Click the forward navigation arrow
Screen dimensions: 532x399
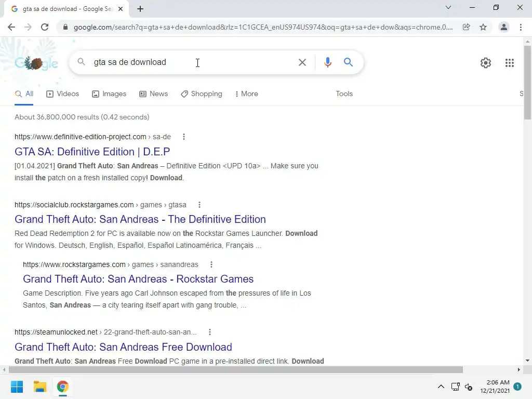28,27
